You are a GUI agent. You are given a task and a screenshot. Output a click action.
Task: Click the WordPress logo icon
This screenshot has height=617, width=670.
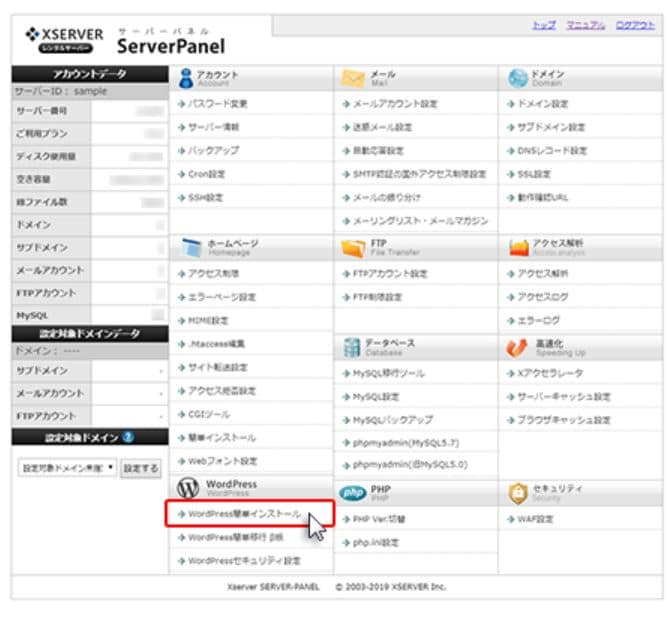(x=187, y=487)
